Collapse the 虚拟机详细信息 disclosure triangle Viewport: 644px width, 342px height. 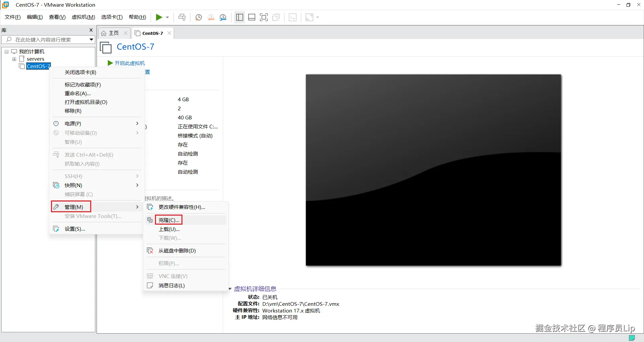point(230,289)
